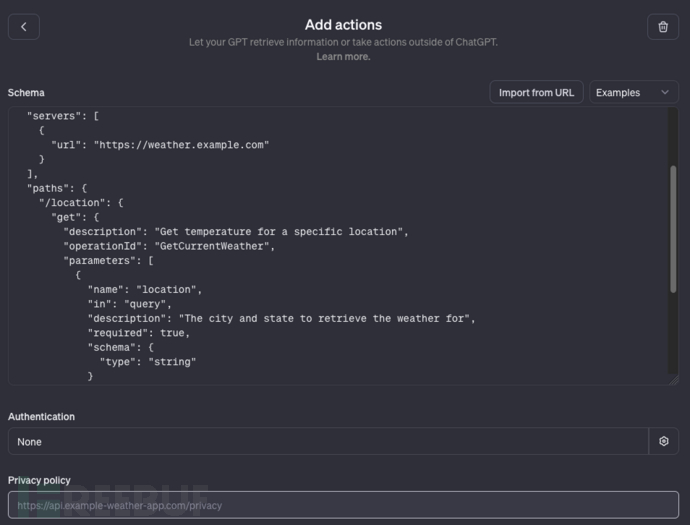The width and height of the screenshot is (690, 525).
Task: Click the weather.example.com url line
Action: 160,145
